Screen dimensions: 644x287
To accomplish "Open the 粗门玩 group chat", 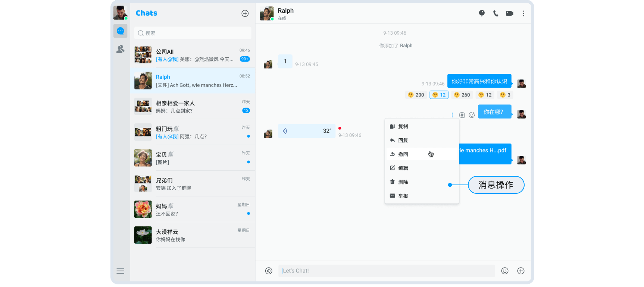I will pyautogui.click(x=193, y=132).
